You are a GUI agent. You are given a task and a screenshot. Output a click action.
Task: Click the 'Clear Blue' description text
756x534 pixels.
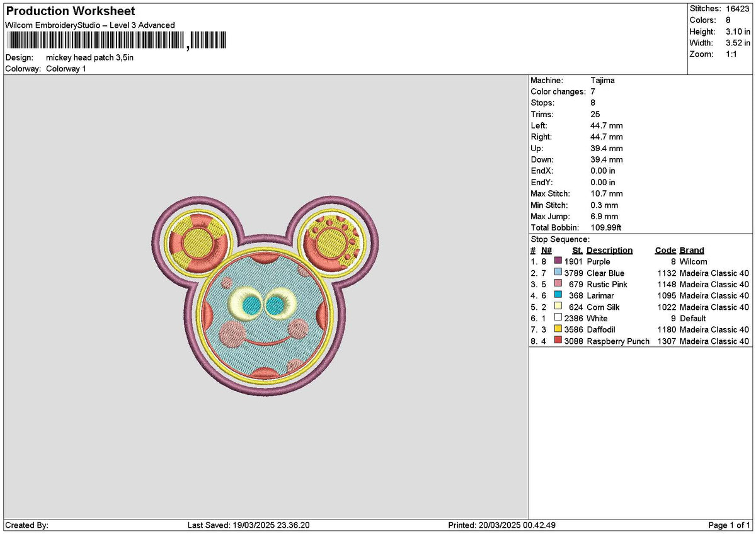tap(605, 273)
